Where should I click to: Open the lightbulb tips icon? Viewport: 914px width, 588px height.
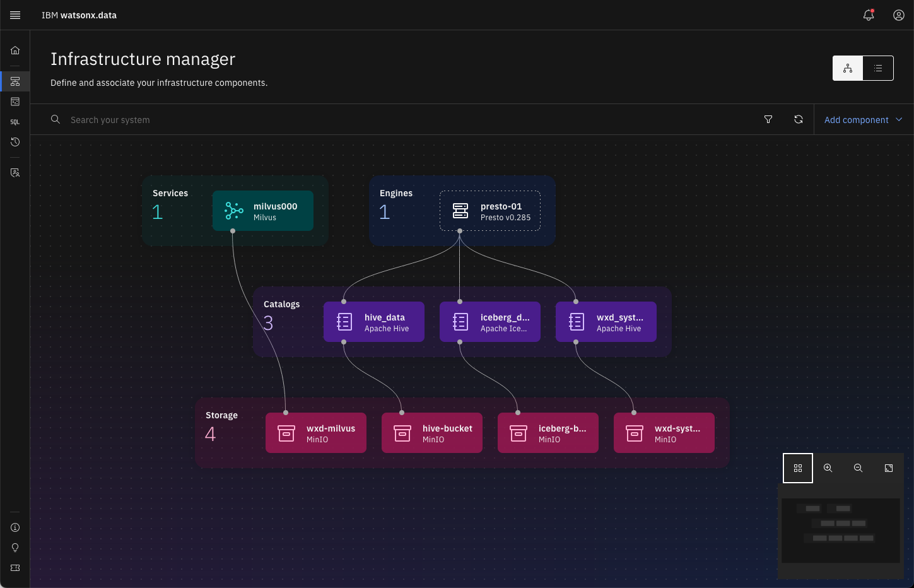coord(15,548)
